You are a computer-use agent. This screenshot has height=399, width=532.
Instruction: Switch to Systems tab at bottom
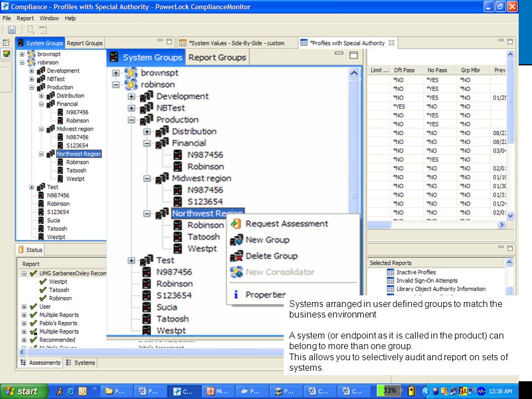pos(80,362)
